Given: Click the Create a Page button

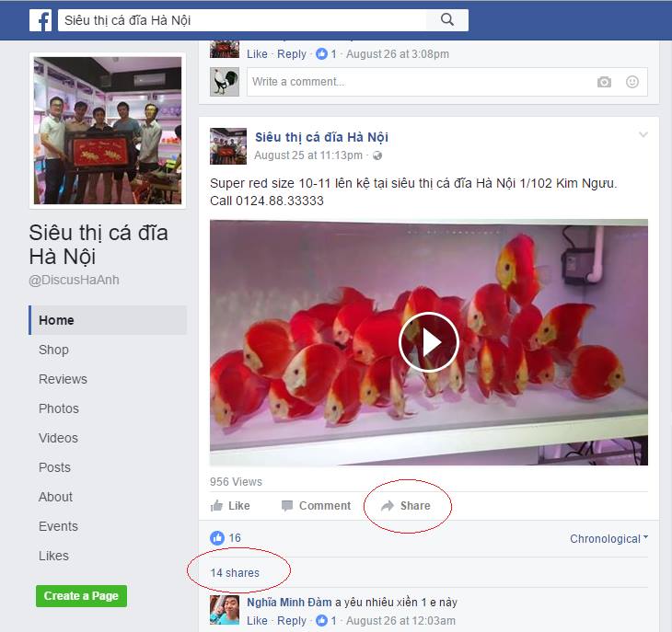Looking at the screenshot, I should click(x=81, y=596).
